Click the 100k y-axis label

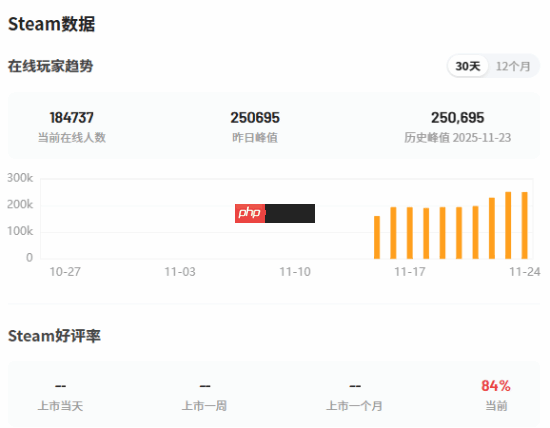[x=20, y=231]
